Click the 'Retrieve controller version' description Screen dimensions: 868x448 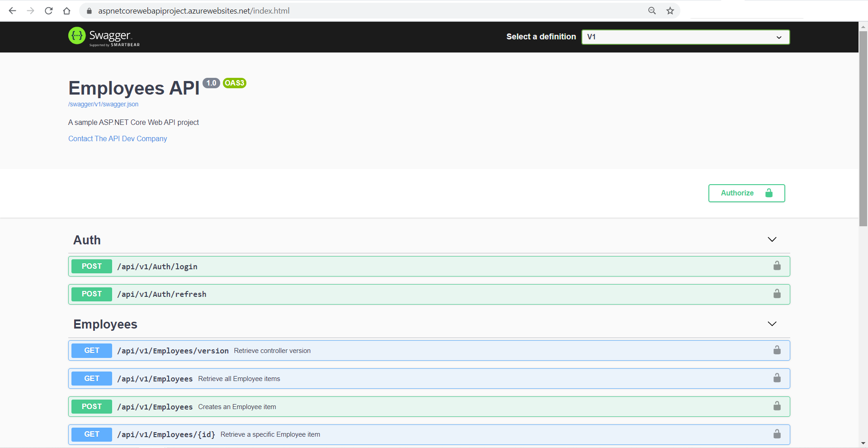272,351
